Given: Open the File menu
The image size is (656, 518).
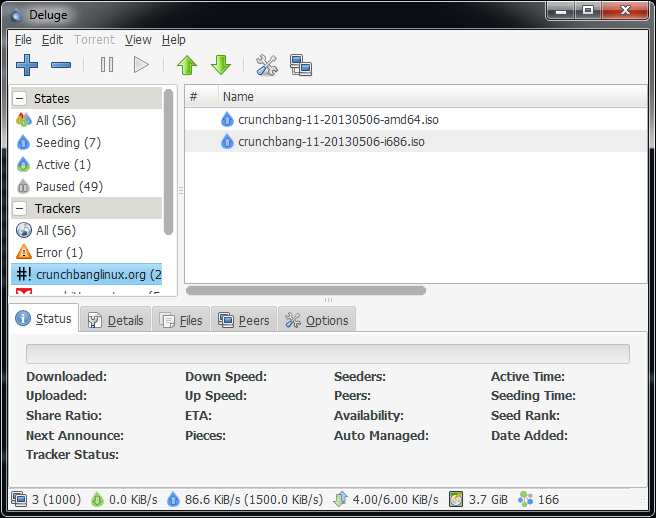Looking at the screenshot, I should tap(23, 40).
